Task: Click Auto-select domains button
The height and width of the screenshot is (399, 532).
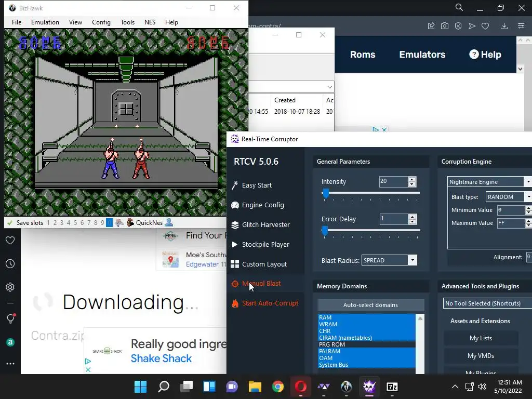Action: coord(370,304)
